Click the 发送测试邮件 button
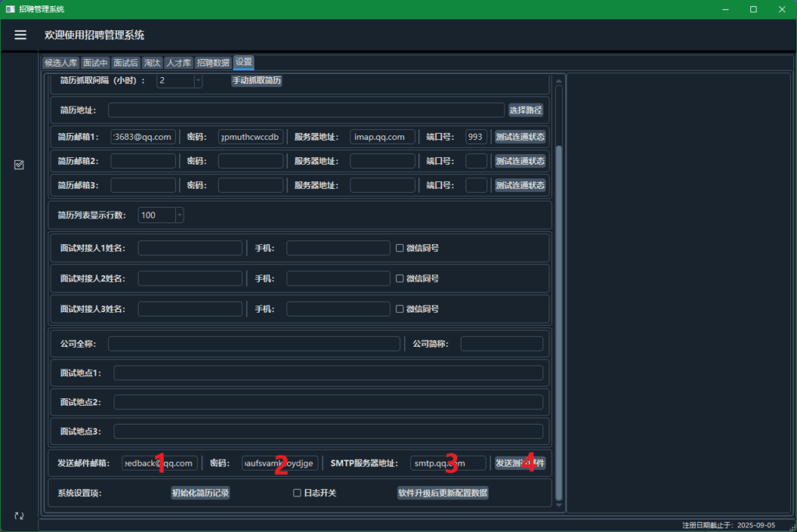The height and width of the screenshot is (532, 797). (x=520, y=463)
